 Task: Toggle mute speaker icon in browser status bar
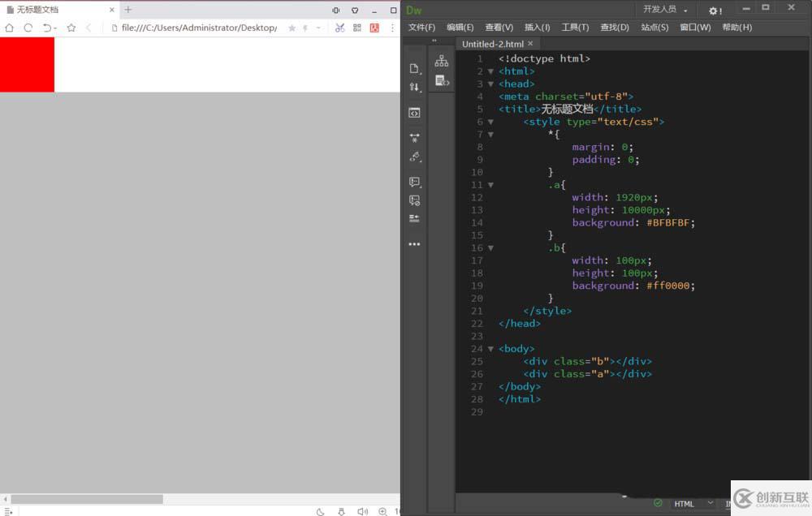coord(362,512)
